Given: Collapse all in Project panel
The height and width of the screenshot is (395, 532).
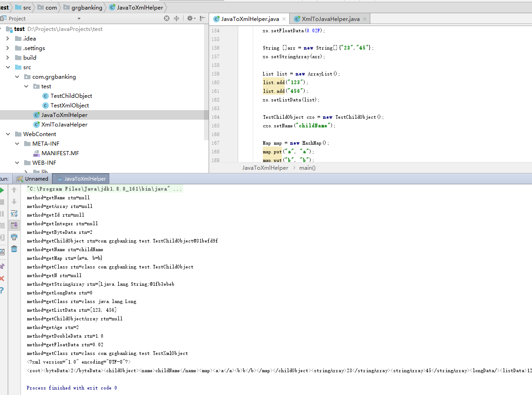Looking at the screenshot, I should (176, 18).
